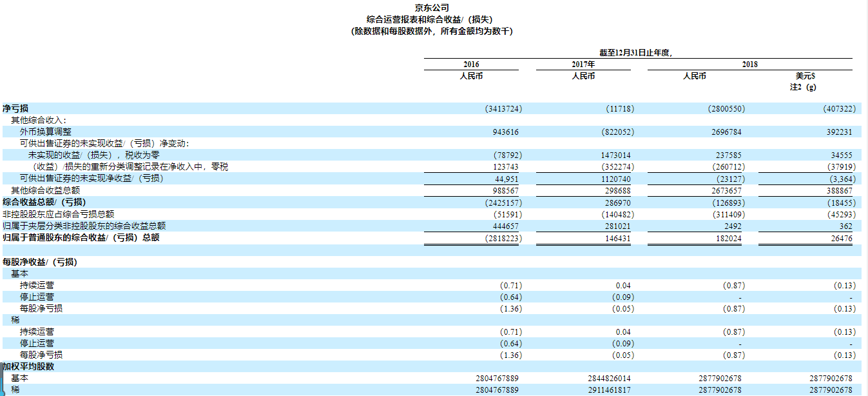Select the 截至12月31日止年度 period header
Viewport: 868px width, 396px height.
635,53
